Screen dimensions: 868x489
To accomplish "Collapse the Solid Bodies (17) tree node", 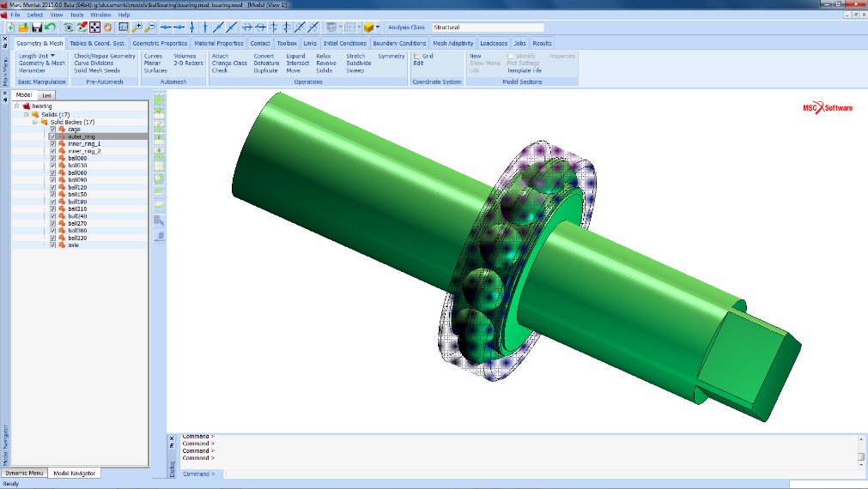I will (x=35, y=122).
